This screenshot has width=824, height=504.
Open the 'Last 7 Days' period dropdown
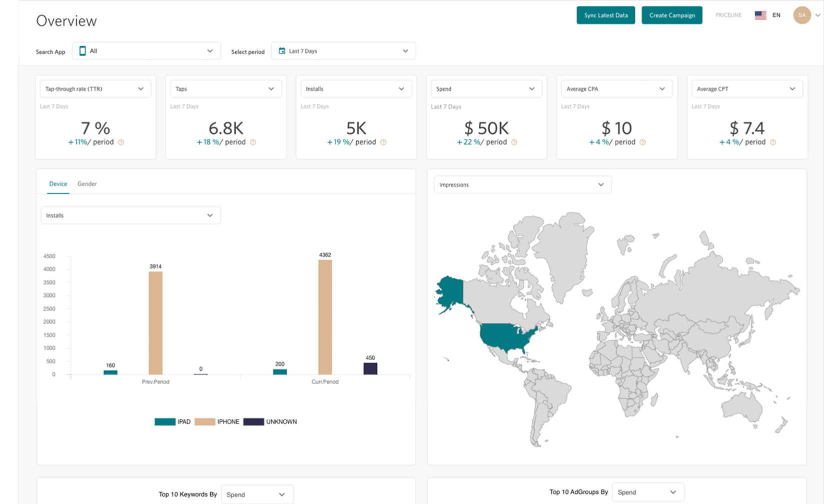pyautogui.click(x=344, y=51)
